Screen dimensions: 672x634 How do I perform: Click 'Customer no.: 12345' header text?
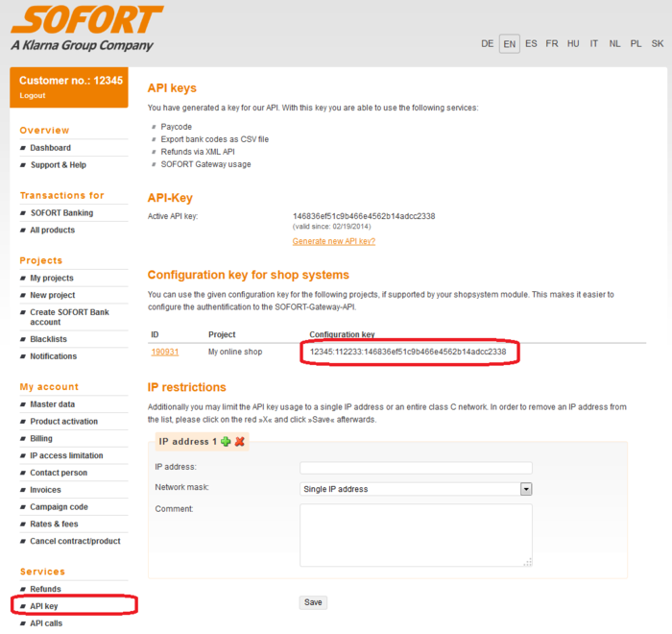pos(71,81)
